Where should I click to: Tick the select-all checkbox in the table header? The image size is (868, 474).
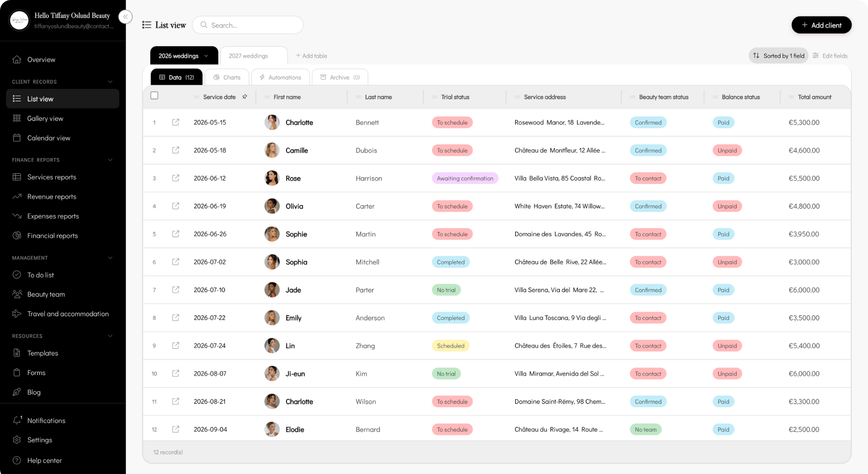(x=154, y=95)
